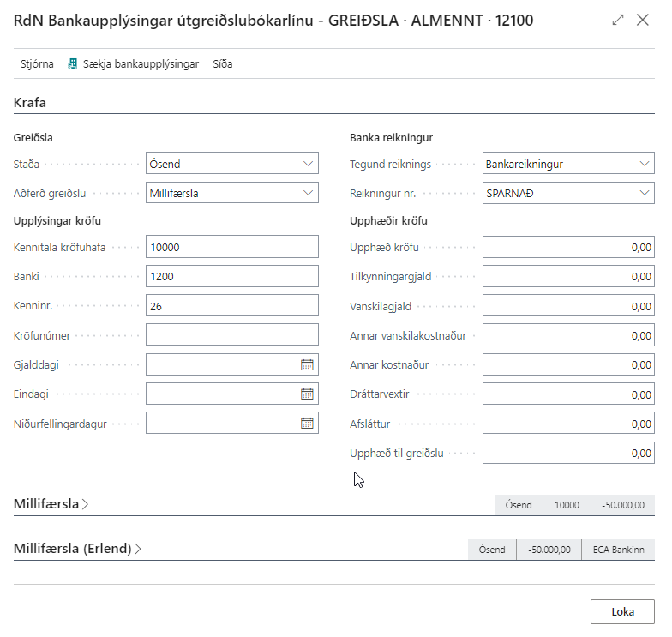The image size is (672, 637).
Task: Open the Síða menu
Action: coord(222,63)
